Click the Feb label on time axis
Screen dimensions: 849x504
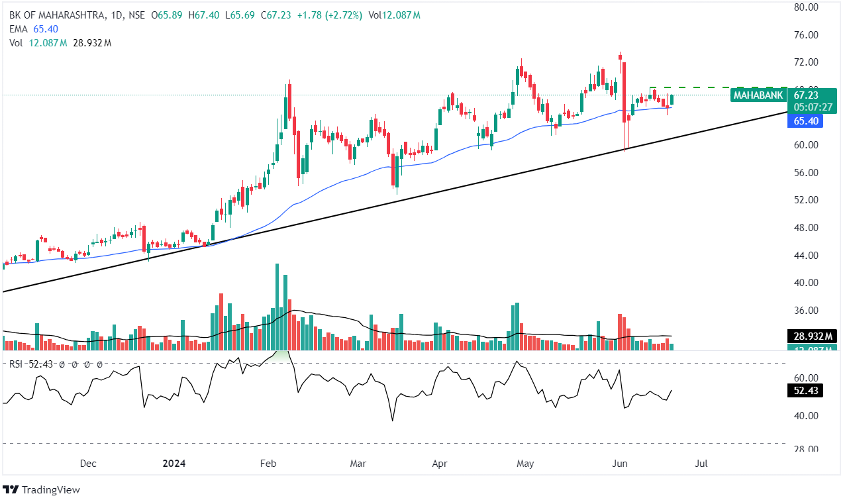coord(268,464)
